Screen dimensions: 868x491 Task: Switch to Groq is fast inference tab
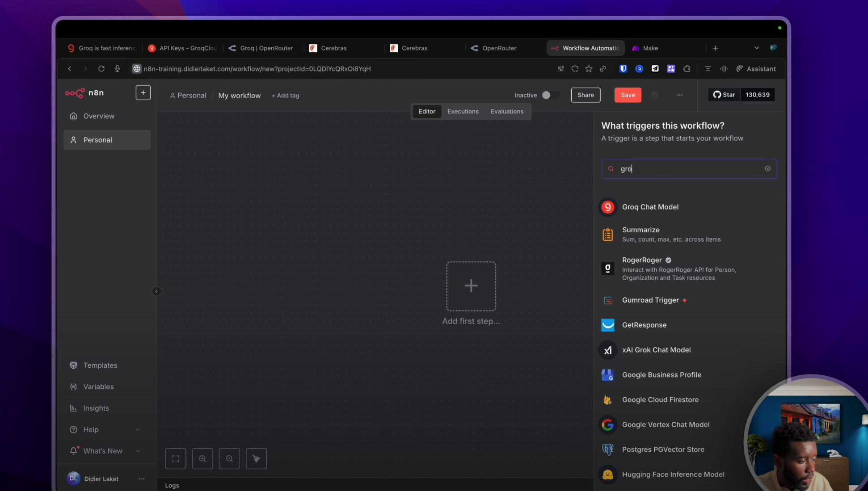pos(101,48)
